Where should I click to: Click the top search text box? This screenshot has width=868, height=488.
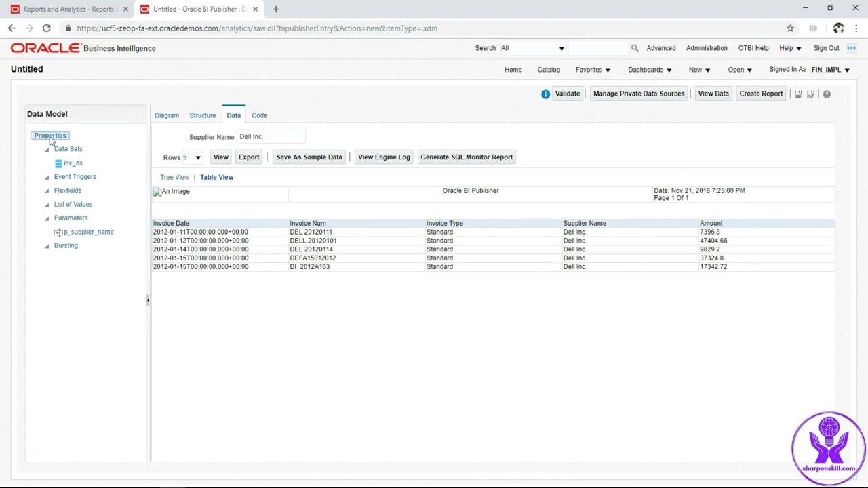click(597, 48)
